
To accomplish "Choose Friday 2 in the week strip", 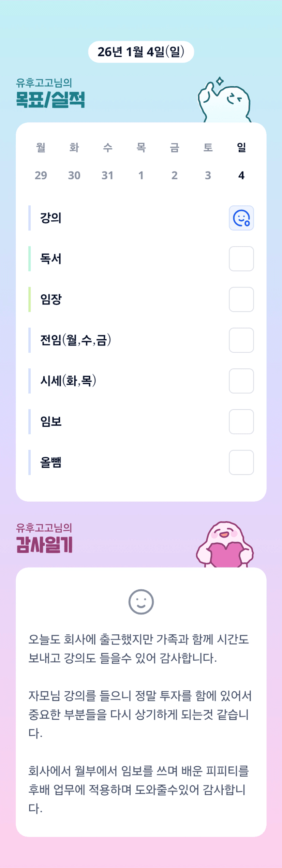I will 174,175.
